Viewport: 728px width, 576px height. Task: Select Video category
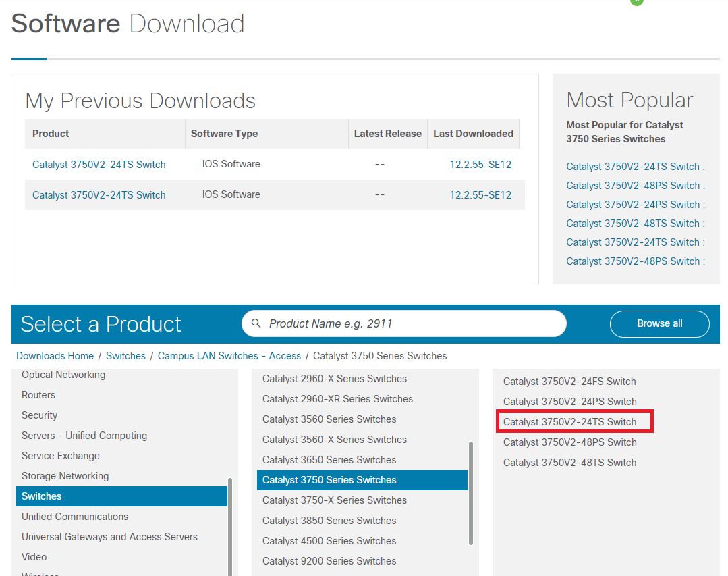34,557
